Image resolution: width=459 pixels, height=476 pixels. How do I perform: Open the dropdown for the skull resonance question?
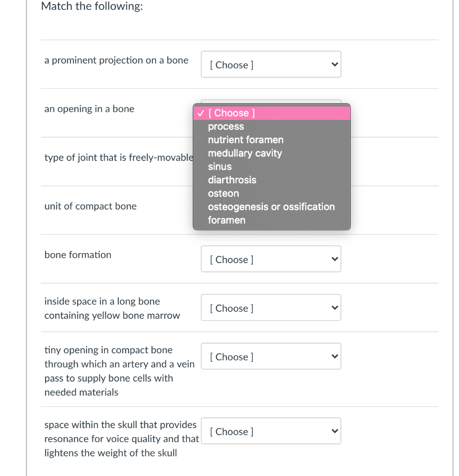(271, 431)
